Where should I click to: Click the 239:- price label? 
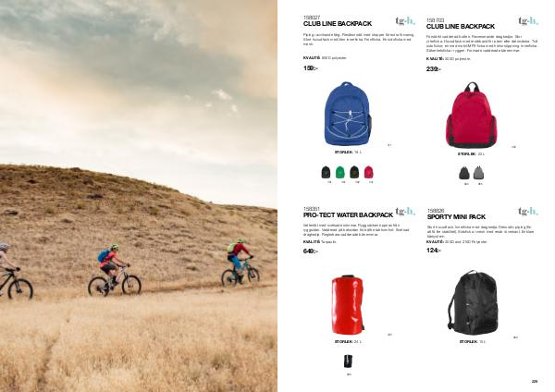[434, 69]
